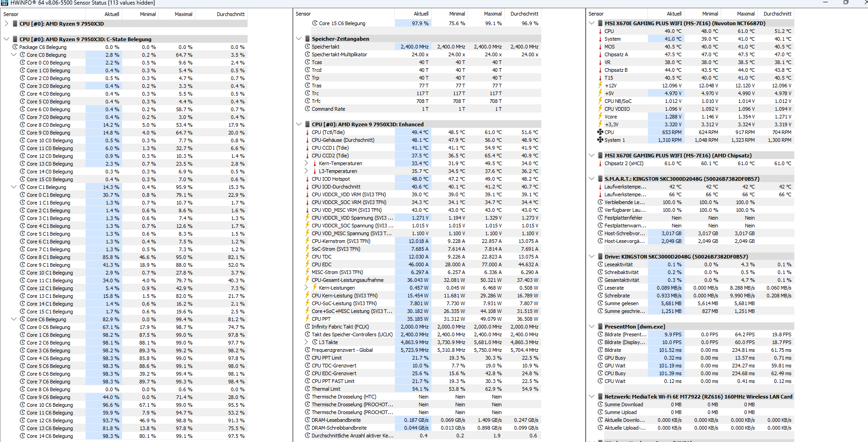Click the lightning icon of +12V
Image resolution: width=868 pixels, height=442 pixels.
[x=600, y=85]
